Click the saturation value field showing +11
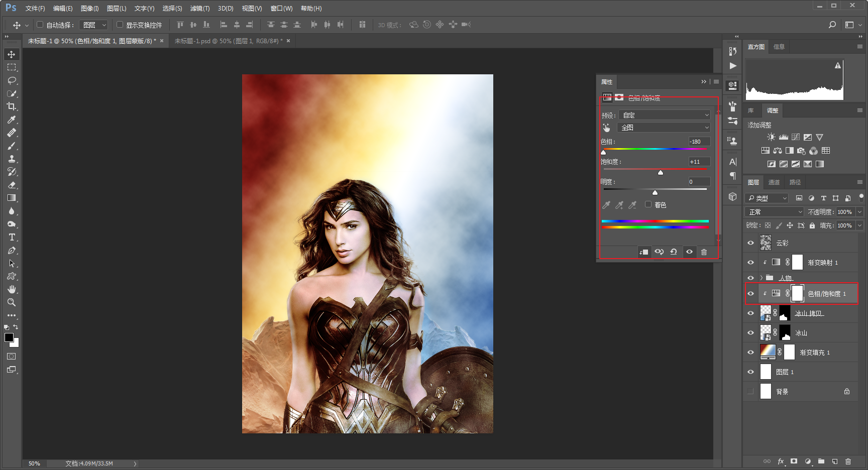This screenshot has width=868, height=470. coord(699,162)
